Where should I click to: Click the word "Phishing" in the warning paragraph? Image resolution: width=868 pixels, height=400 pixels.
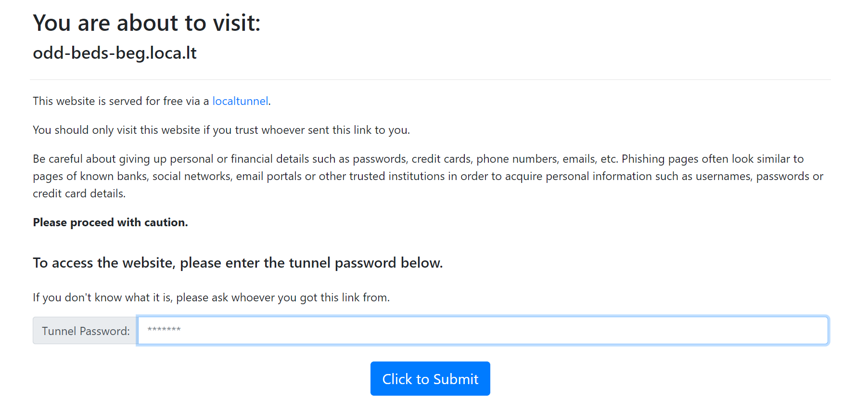pyautogui.click(x=643, y=159)
